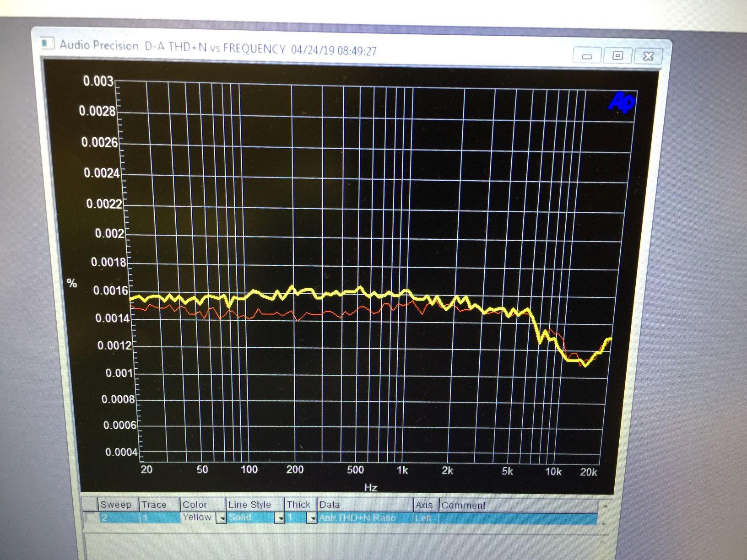Open the Yellow color dropdown arrow

tap(222, 518)
